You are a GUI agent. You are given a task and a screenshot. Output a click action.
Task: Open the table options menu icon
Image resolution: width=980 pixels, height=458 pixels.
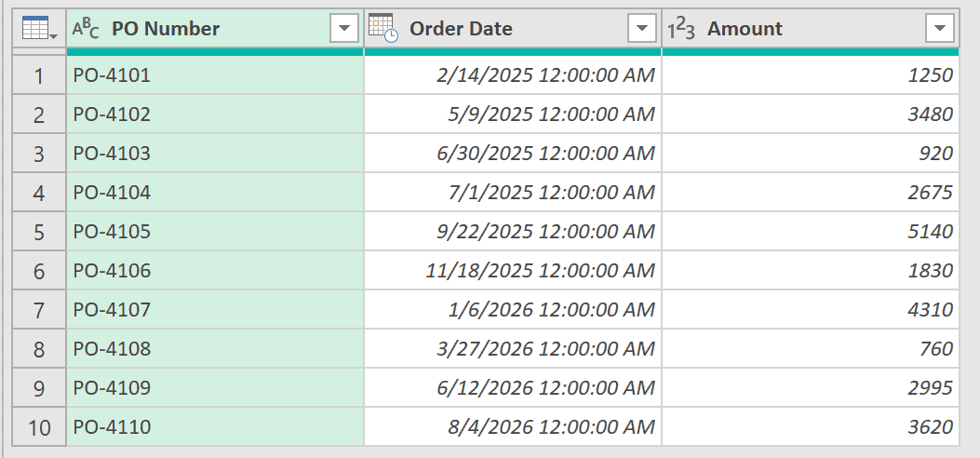[x=39, y=28]
